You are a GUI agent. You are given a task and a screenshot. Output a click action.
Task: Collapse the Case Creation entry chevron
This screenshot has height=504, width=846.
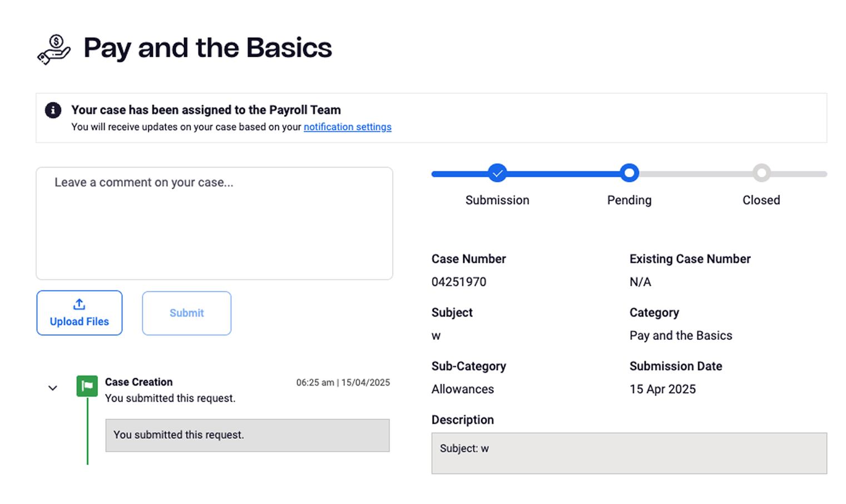point(53,388)
